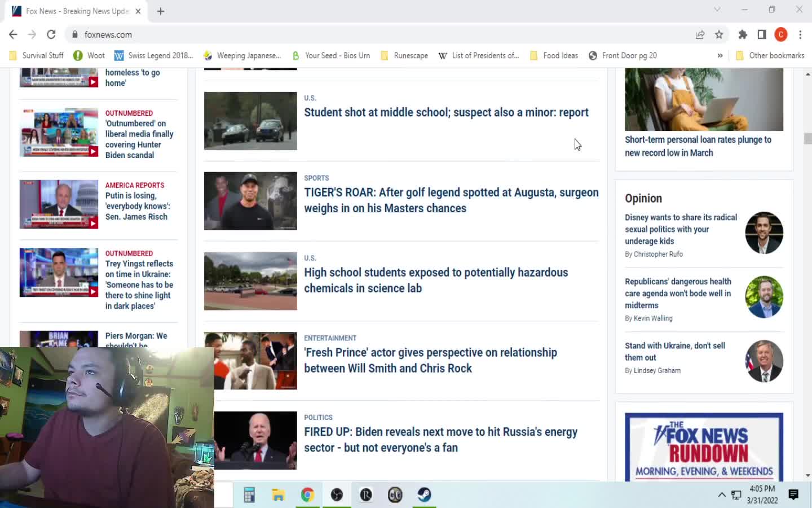Click Lindsey Graham author photo
The height and width of the screenshot is (508, 812).
click(x=764, y=361)
